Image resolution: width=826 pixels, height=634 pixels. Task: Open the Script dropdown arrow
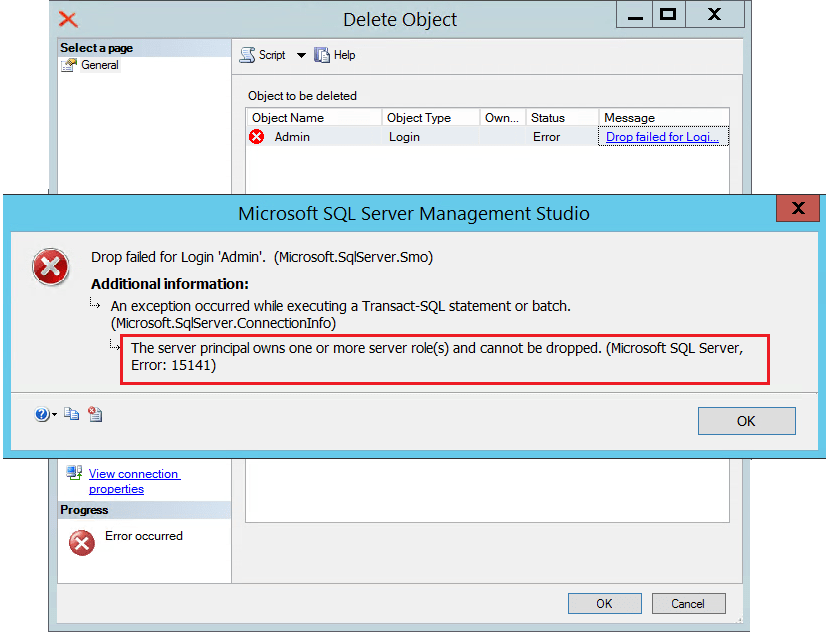click(301, 55)
